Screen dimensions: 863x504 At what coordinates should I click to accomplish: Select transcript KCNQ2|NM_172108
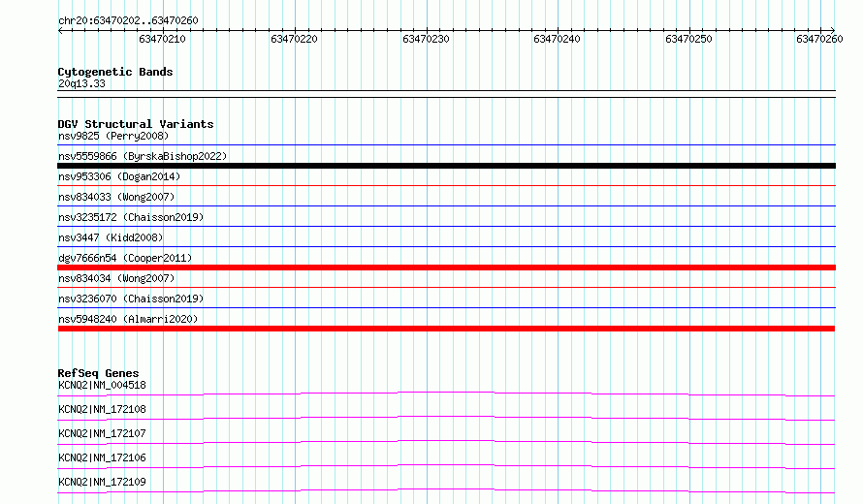point(102,409)
